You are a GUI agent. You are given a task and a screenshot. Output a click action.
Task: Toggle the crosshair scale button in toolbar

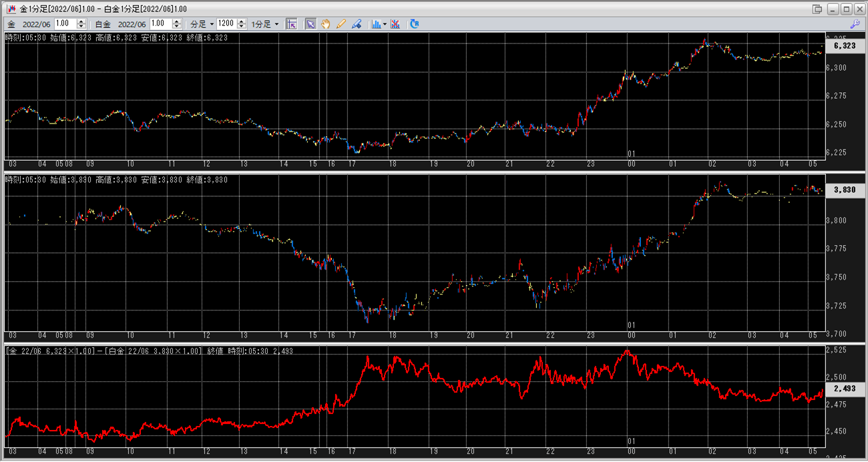[292, 24]
